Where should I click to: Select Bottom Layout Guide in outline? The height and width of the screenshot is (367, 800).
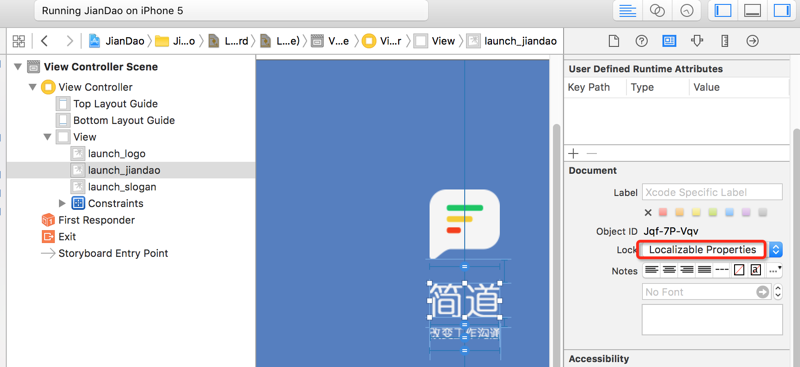(124, 120)
